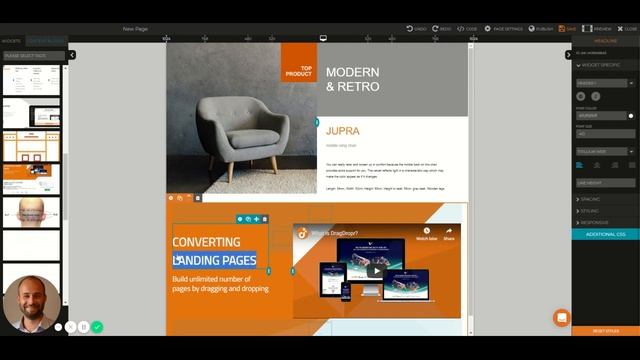Click the second round button under header dropdown
Viewport: 640px width, 360px height.
596,96
